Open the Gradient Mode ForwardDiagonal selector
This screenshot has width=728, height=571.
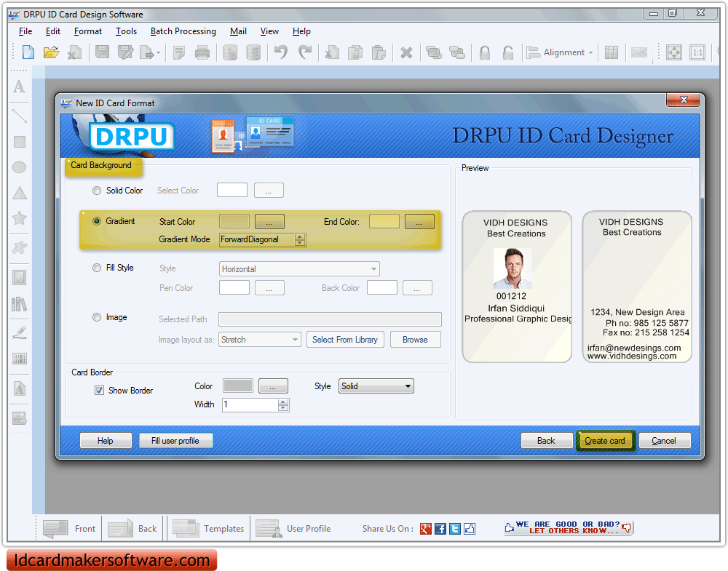click(262, 239)
